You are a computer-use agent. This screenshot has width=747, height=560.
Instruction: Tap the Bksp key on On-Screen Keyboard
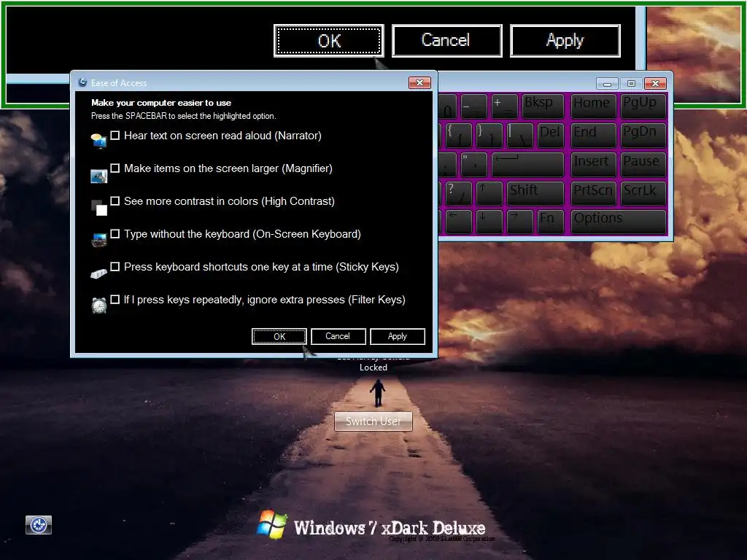(543, 106)
